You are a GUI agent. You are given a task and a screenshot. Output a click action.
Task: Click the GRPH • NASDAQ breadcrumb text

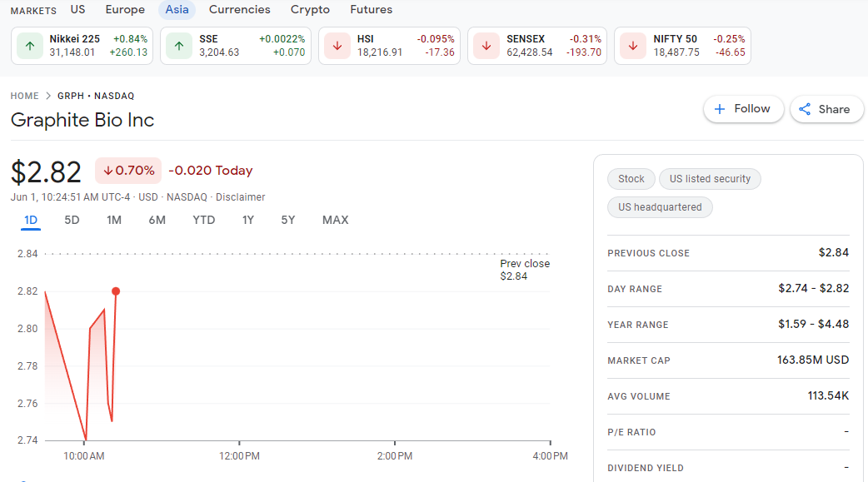96,96
